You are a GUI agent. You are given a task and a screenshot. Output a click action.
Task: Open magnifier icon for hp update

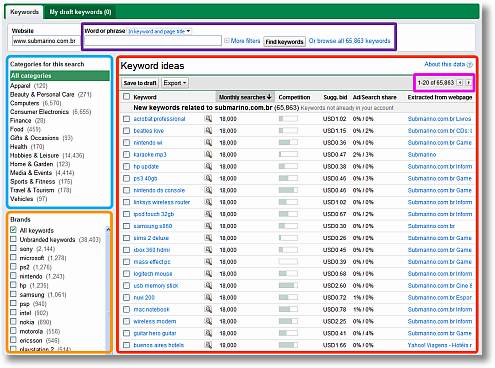point(208,166)
